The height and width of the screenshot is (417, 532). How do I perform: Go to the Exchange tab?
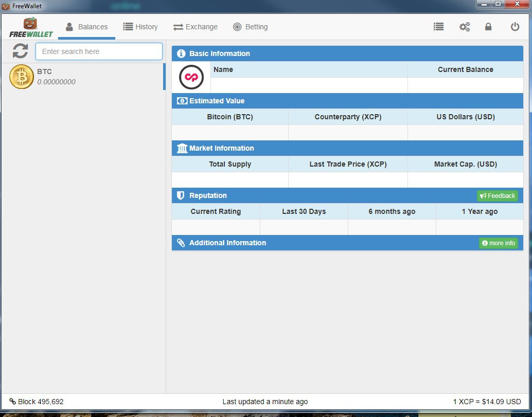click(x=196, y=27)
